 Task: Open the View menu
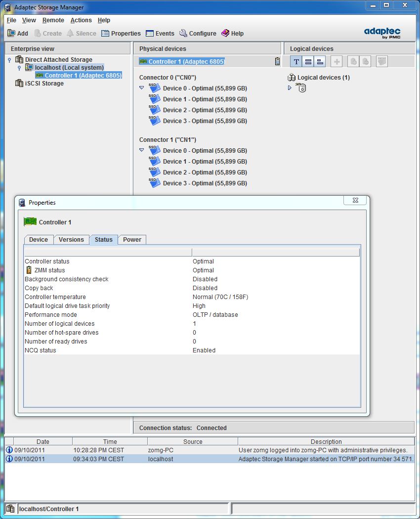click(x=29, y=20)
